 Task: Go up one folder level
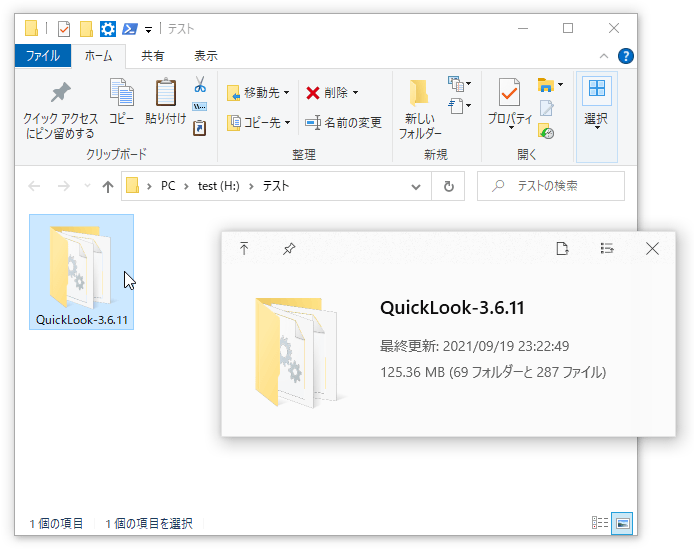click(108, 186)
